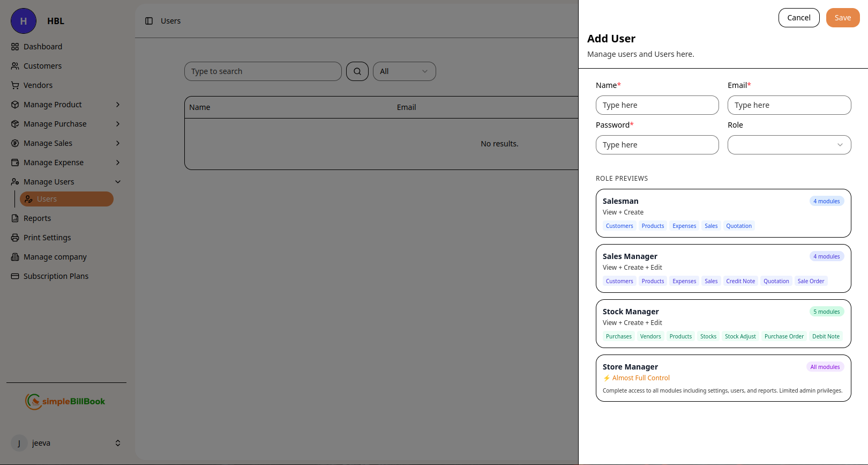Click the Save button
The image size is (868, 465).
tap(842, 18)
